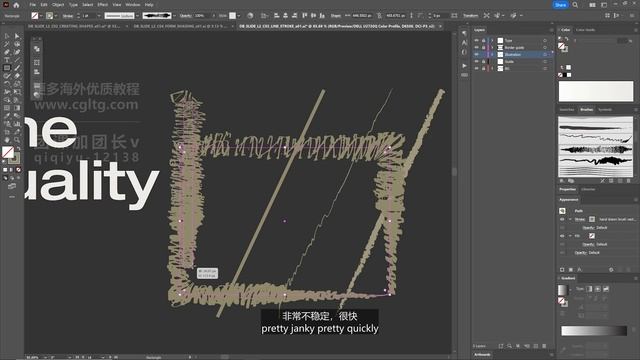Open the Object menu
The image size is (640, 360).
58,5
